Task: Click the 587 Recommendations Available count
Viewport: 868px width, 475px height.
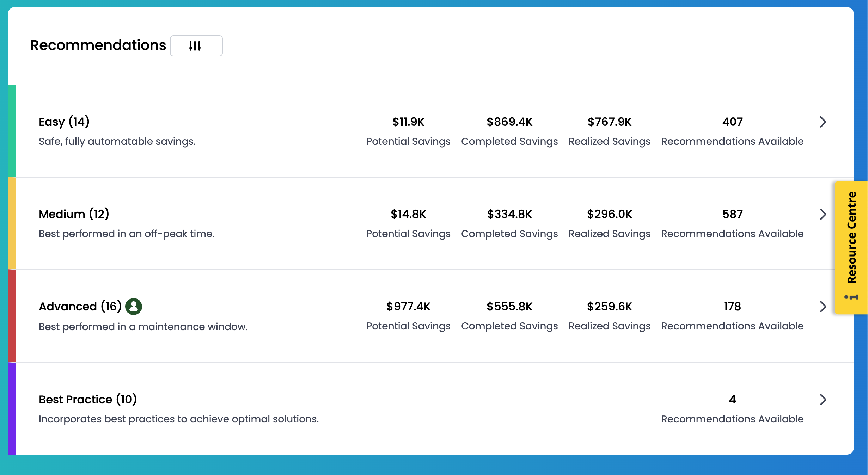Action: tap(732, 214)
